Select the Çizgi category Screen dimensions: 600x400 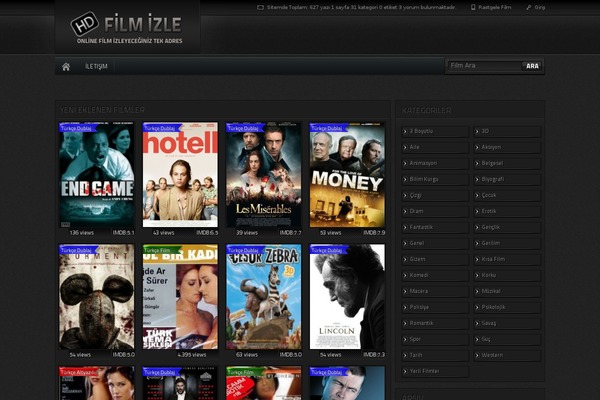tap(435, 196)
